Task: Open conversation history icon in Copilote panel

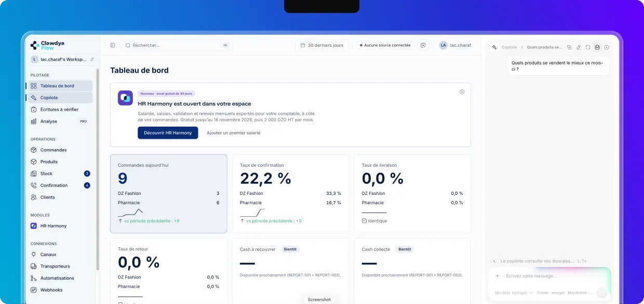Action: [569, 47]
